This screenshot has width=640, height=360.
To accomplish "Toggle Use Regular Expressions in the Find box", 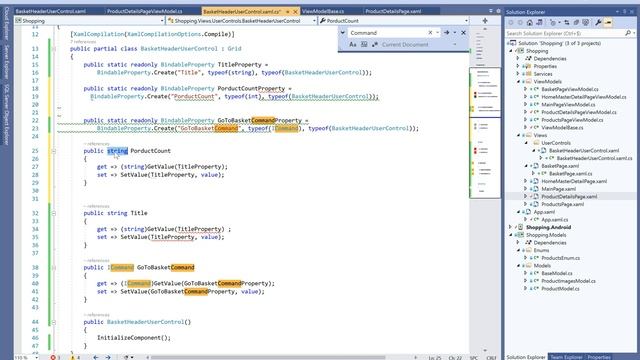I will pyautogui.click(x=374, y=44).
